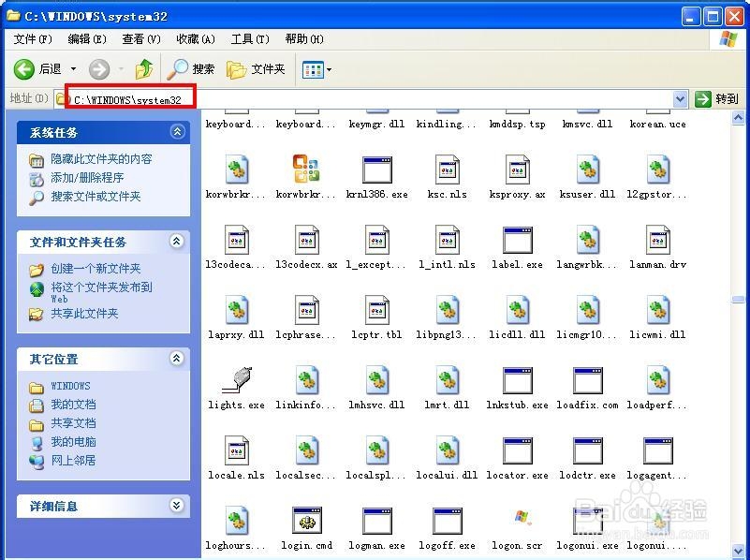Select the label.exe file icon
Viewport: 750px width, 560px height.
[x=518, y=240]
